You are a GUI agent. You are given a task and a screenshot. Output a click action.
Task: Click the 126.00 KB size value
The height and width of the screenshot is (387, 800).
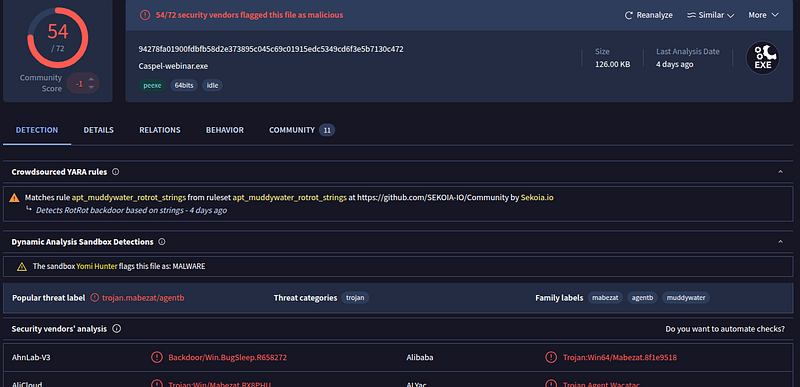(x=612, y=64)
